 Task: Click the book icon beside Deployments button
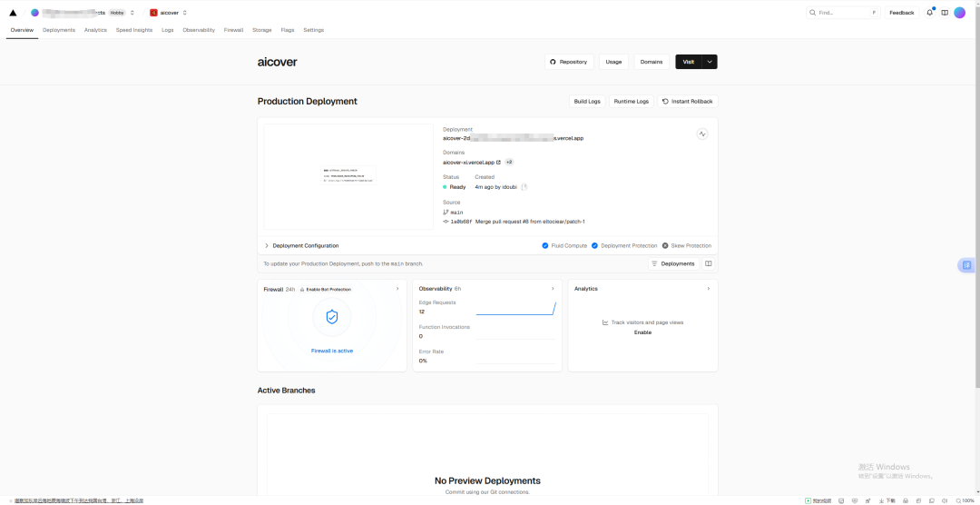[709, 263]
